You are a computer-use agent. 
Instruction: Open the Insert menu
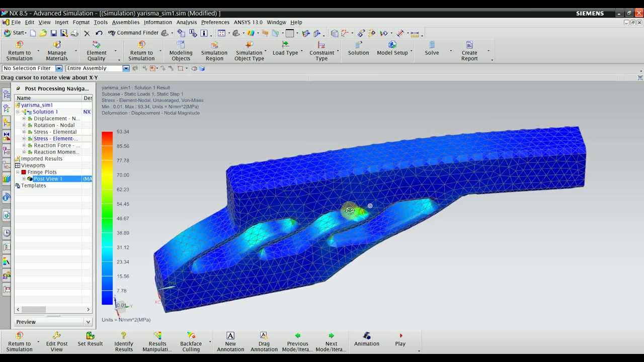click(62, 22)
